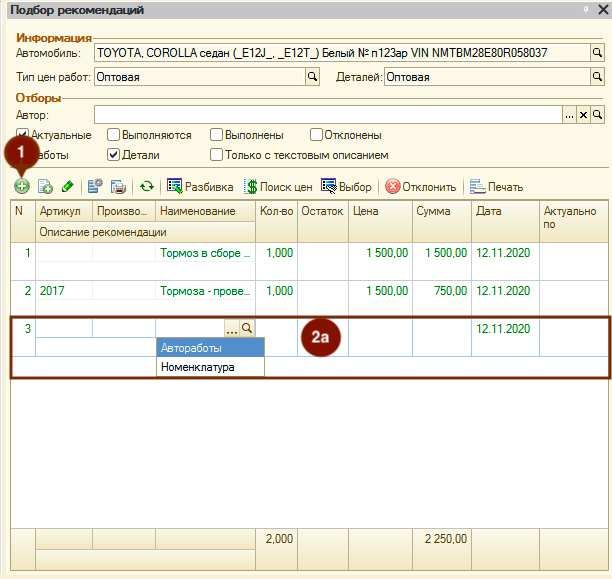Click the Автор filter input field
The height and width of the screenshot is (579, 612).
(x=328, y=115)
